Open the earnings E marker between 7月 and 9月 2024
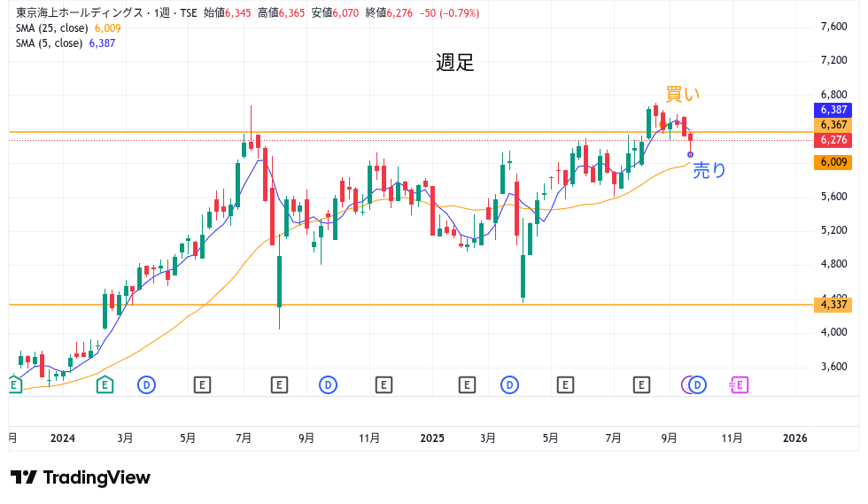Image resolution: width=868 pixels, height=504 pixels. (279, 384)
